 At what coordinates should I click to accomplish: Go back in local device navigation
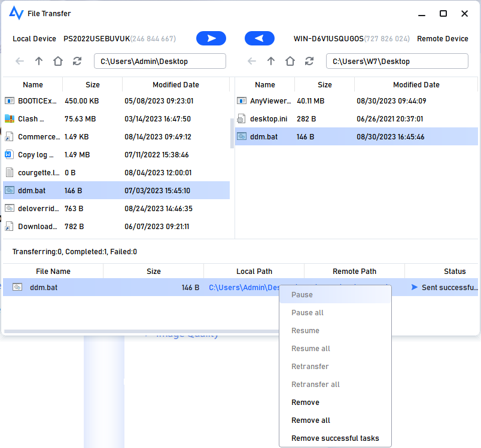20,62
